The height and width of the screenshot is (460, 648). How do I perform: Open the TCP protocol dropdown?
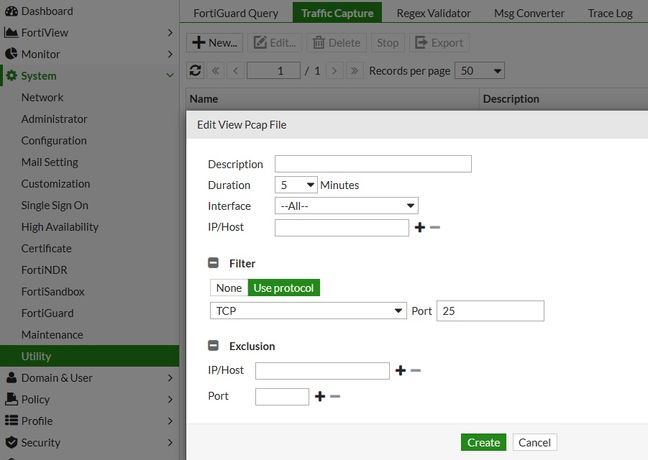308,311
